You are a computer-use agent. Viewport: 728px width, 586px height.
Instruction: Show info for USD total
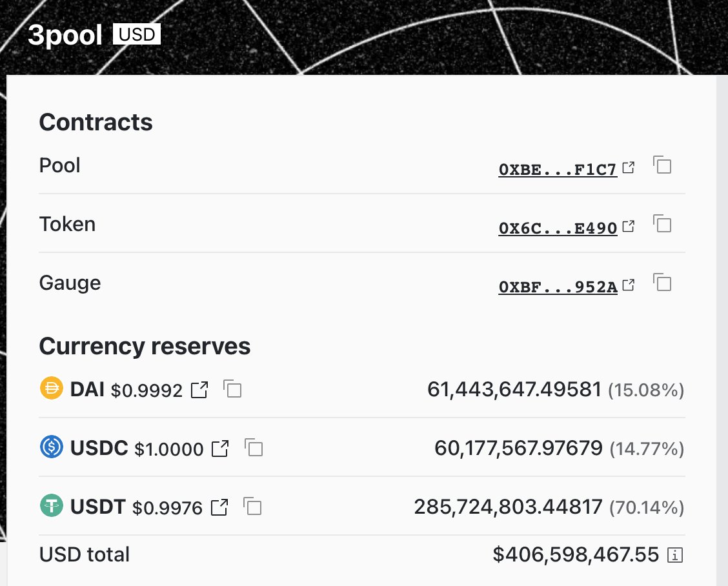[x=675, y=555]
